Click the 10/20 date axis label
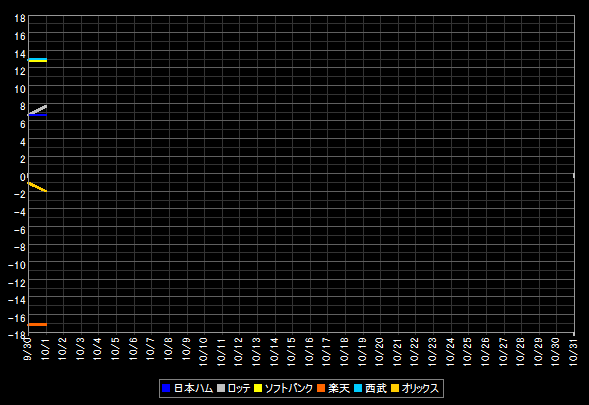The width and height of the screenshot is (589, 405). tap(380, 351)
